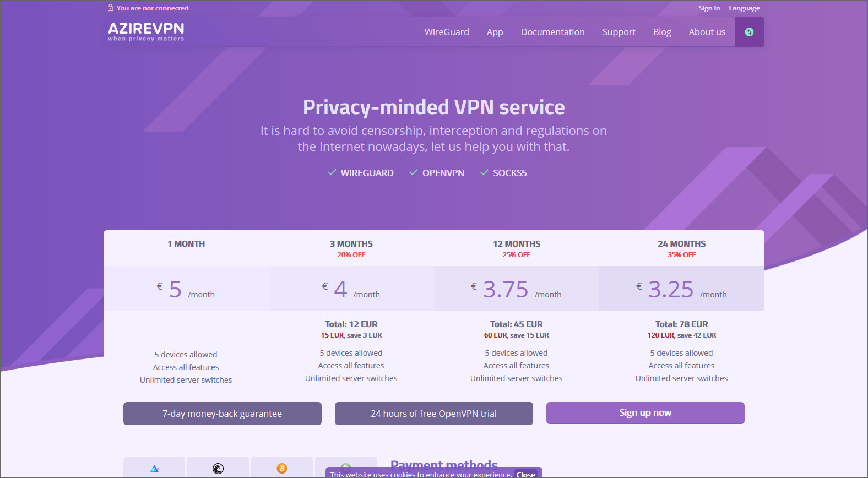Screen dimensions: 868x478
Task: Select the 3 MONTHS plan header
Action: click(351, 243)
